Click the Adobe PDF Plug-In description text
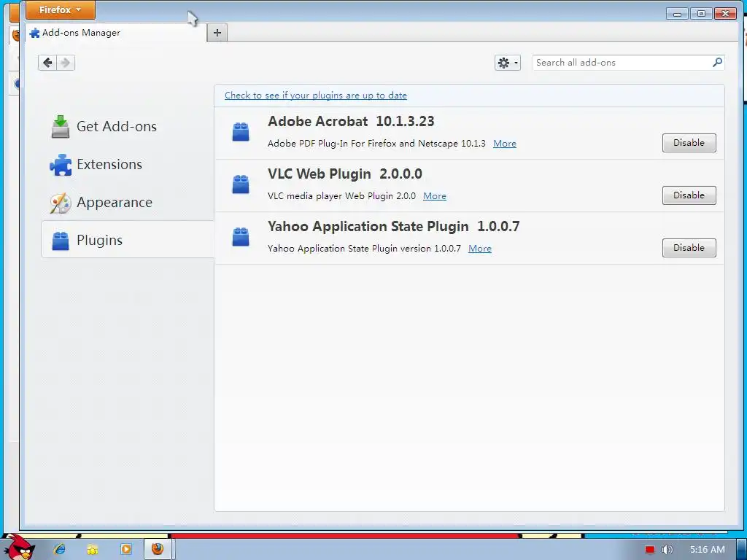The width and height of the screenshot is (747, 560). [x=376, y=144]
